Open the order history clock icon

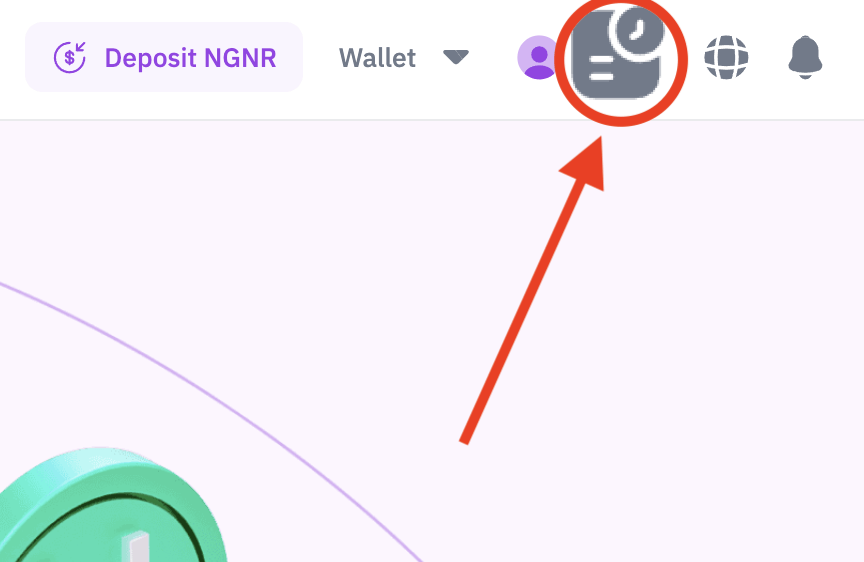tap(617, 54)
